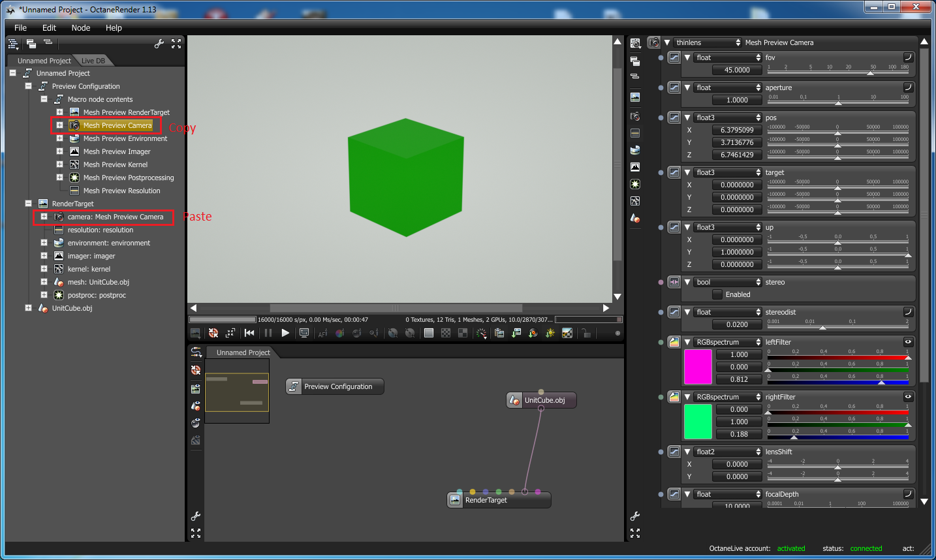Click the stereo bool node icon
This screenshot has height=560, width=936.
(x=674, y=282)
